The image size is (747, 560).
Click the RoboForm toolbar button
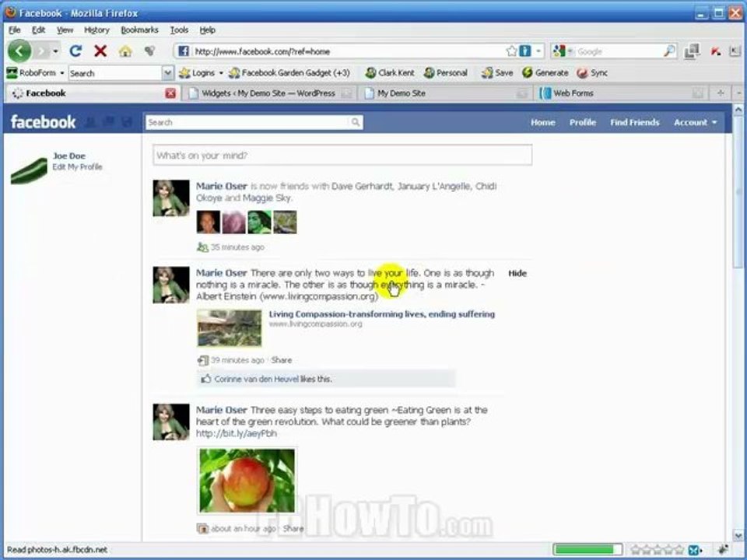[x=35, y=73]
